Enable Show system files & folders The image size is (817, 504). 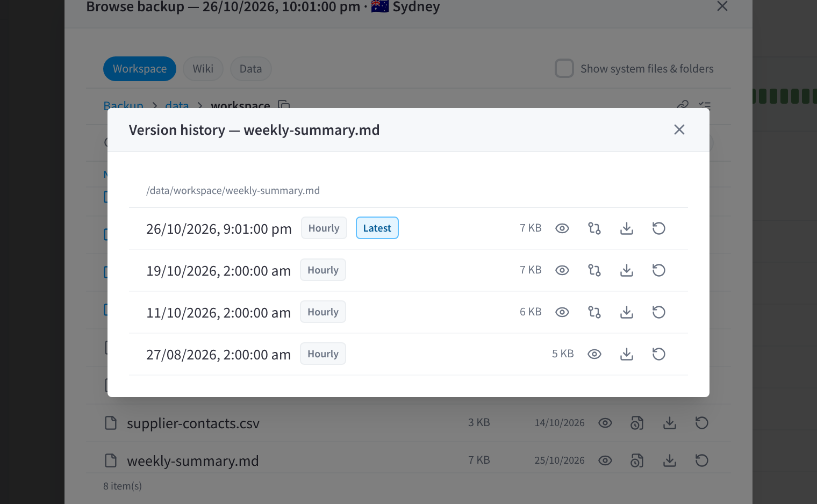pyautogui.click(x=564, y=69)
